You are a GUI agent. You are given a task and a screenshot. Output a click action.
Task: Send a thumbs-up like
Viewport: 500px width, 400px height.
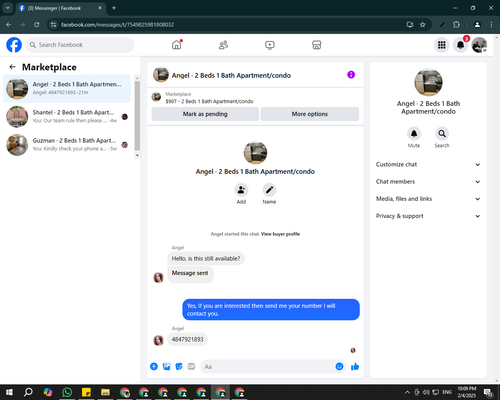[x=355, y=367]
